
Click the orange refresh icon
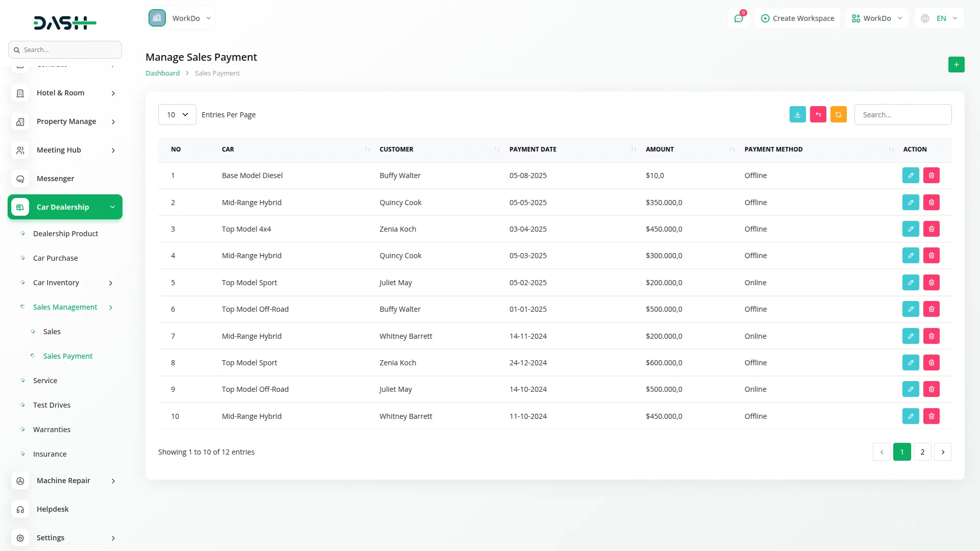[x=838, y=115]
